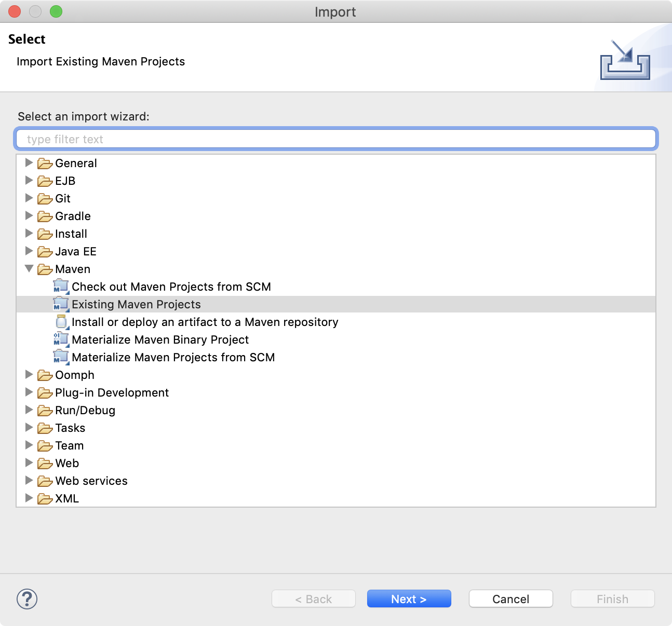Select 'Check out Maven Projects from SCM'
This screenshot has width=672, height=626.
171,287
